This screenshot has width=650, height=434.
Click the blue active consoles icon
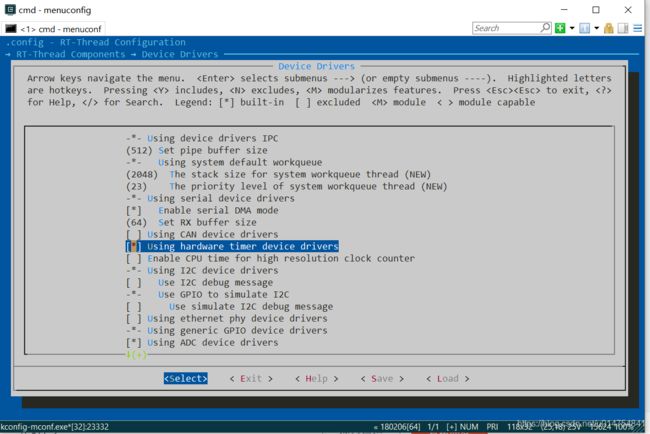585,28
